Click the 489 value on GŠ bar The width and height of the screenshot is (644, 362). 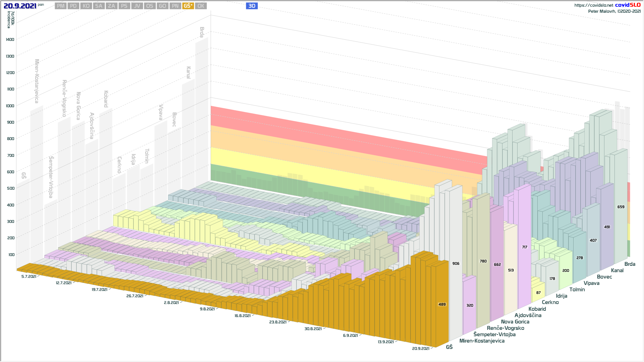pos(442,304)
